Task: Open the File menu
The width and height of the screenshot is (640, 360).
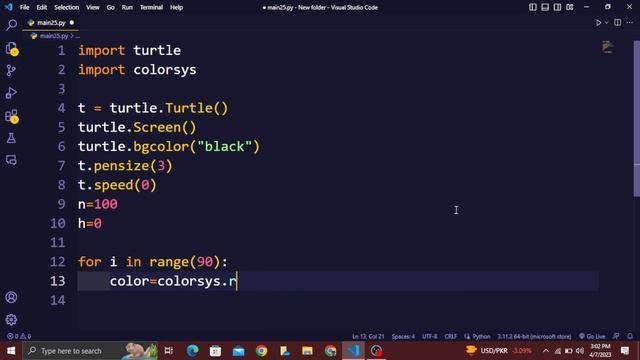Action: point(24,7)
